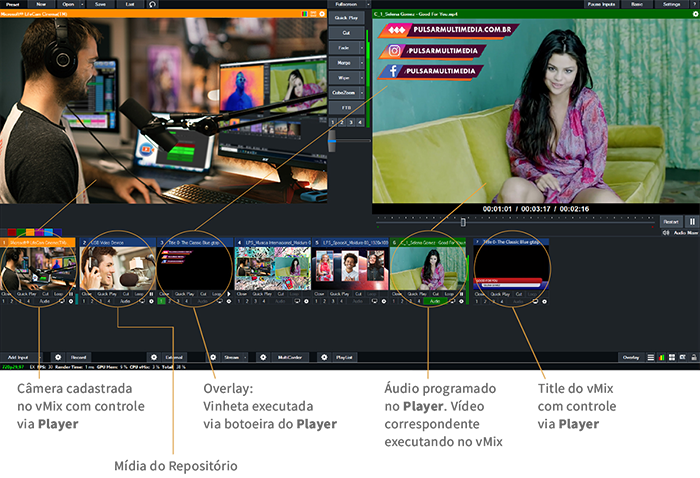
Task: Toggle overlay channel 4 under FTB
Action: tap(361, 122)
